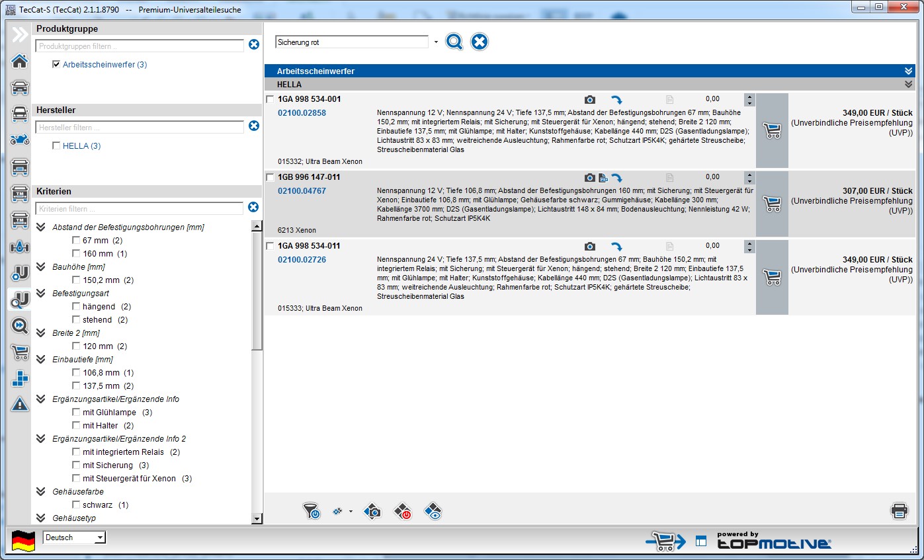Open the quick search magnifier sidebar icon
Viewport: 924px width, 560px height.
pyautogui.click(x=20, y=325)
